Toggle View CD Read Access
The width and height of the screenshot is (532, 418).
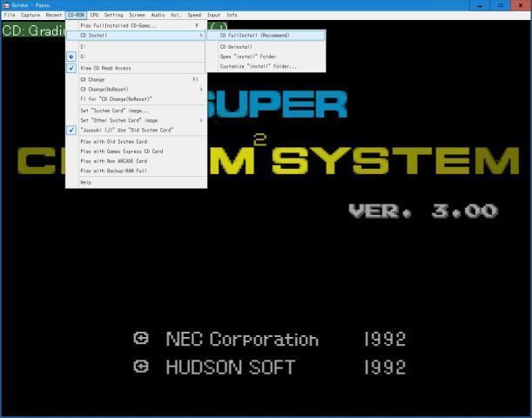pos(137,68)
